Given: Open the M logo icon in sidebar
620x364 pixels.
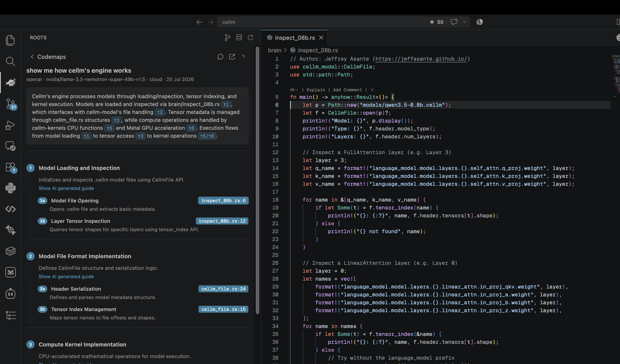Looking at the screenshot, I should [x=10, y=272].
